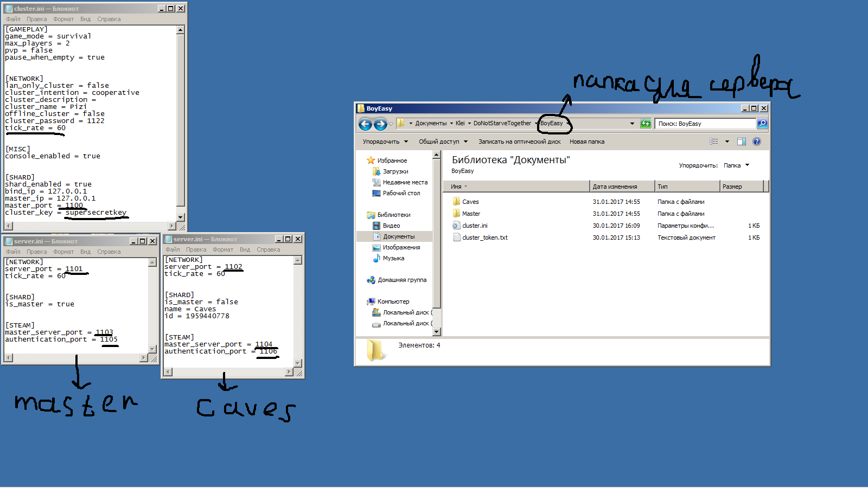Select Рабочий стол in favorites
This screenshot has width=868, height=488.
click(x=401, y=193)
